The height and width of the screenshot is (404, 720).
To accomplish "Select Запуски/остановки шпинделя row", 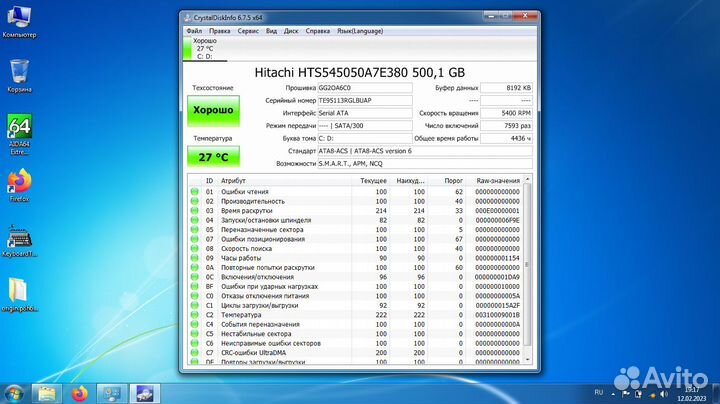I will (x=355, y=220).
